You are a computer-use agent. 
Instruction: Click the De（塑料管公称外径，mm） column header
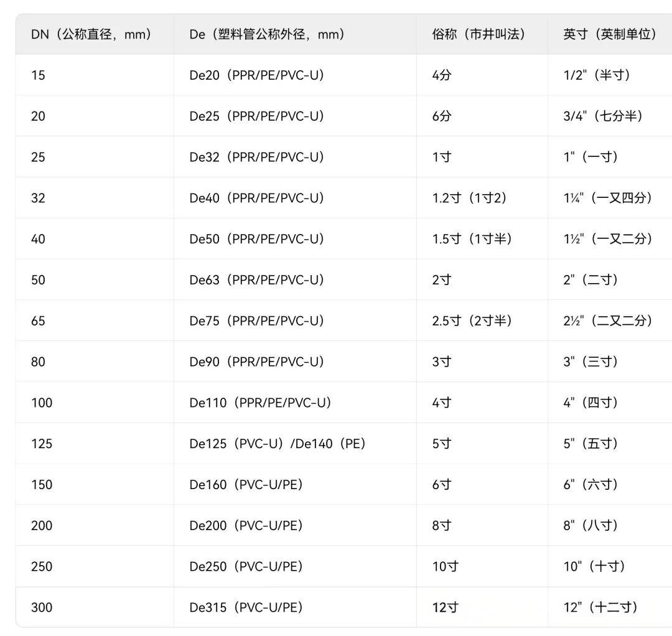(x=267, y=34)
